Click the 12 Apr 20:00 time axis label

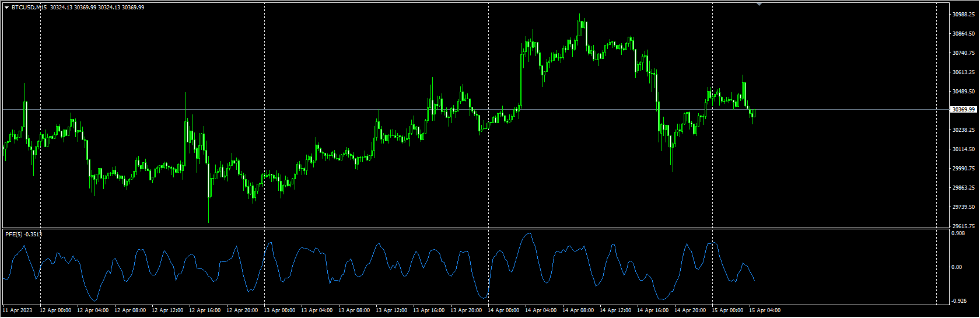point(242,310)
